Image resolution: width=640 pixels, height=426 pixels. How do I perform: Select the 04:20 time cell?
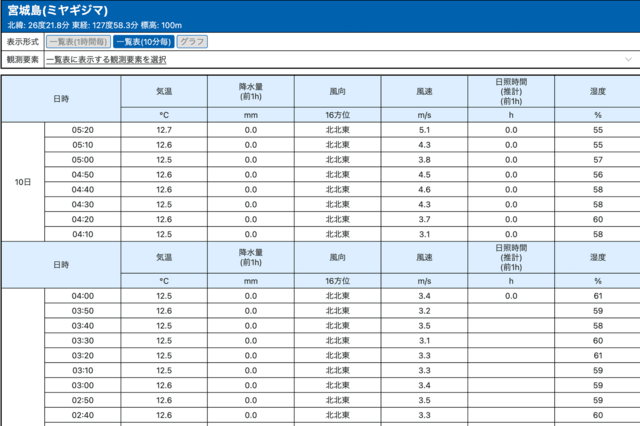tap(82, 219)
